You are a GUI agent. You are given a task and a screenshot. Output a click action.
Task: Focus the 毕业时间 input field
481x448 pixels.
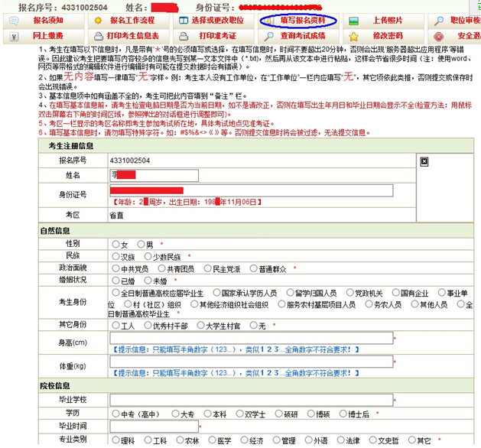154,427
